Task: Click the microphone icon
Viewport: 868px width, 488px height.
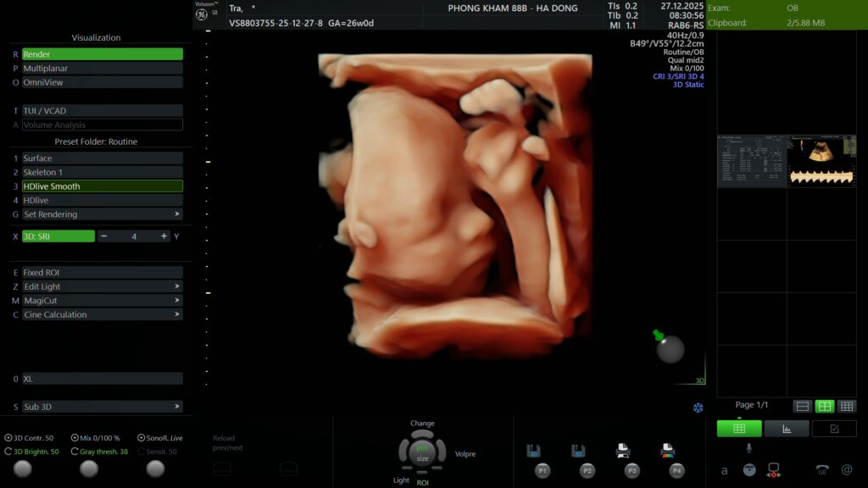Action: [748, 447]
